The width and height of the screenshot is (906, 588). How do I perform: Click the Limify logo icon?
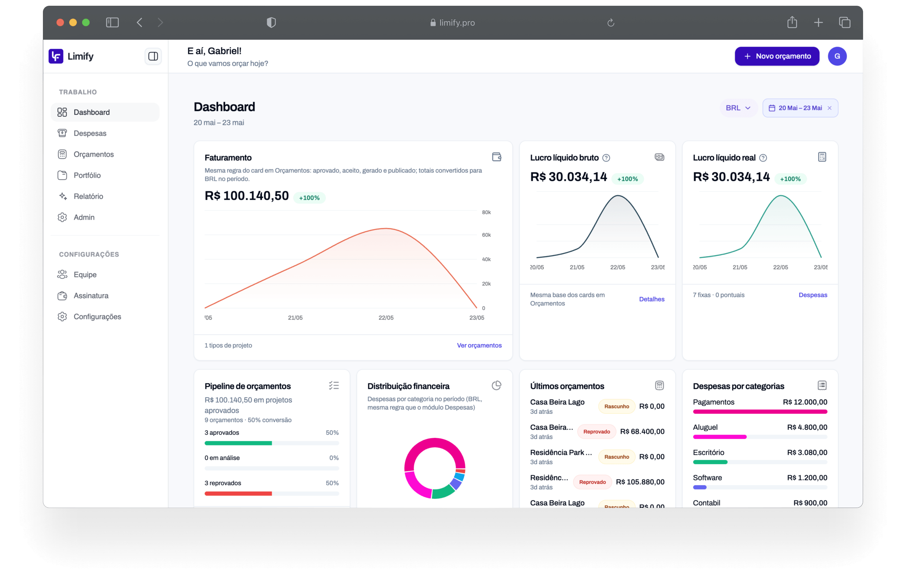[x=56, y=56]
